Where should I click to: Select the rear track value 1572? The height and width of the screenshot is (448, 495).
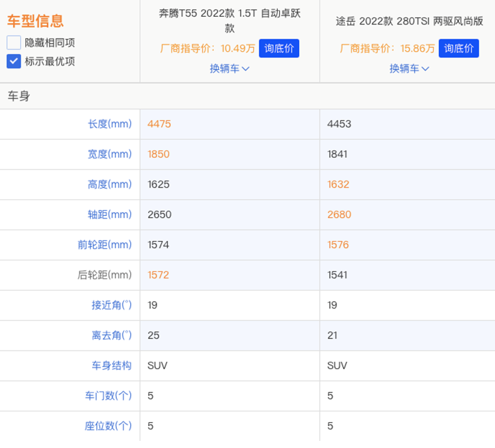pos(158,275)
